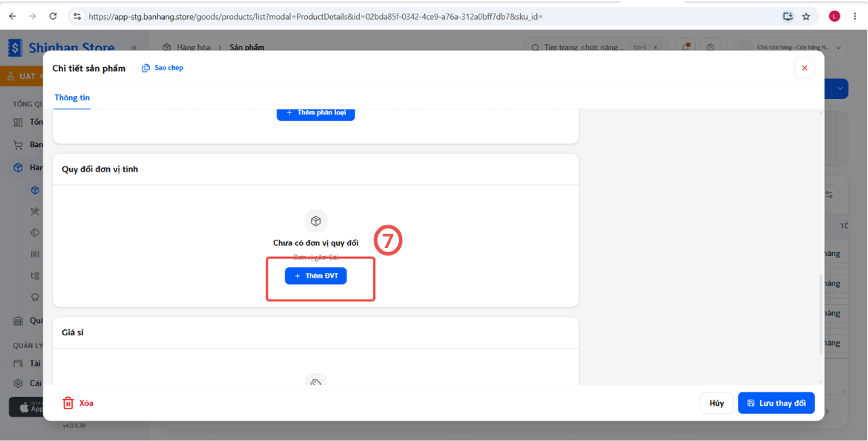Screen dimensions: 868x441
Task: Open the Chrome profile avatar L
Action: pos(835,16)
